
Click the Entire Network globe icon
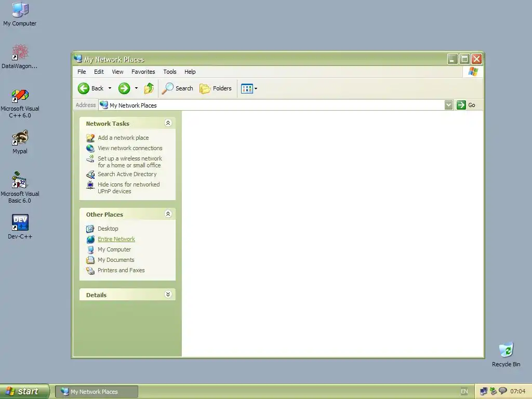pos(90,240)
